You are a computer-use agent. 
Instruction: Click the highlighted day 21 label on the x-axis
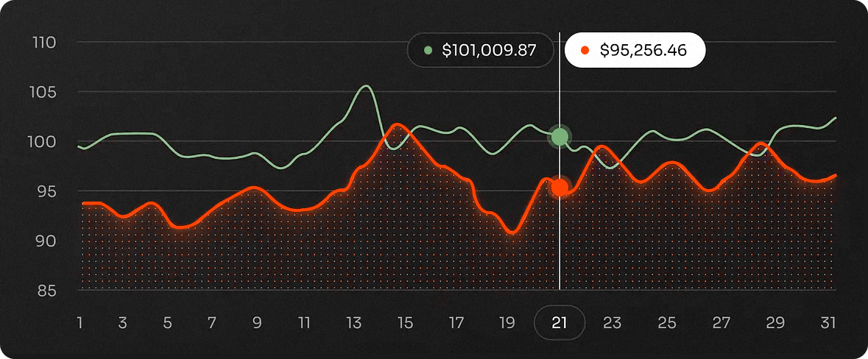pos(560,322)
